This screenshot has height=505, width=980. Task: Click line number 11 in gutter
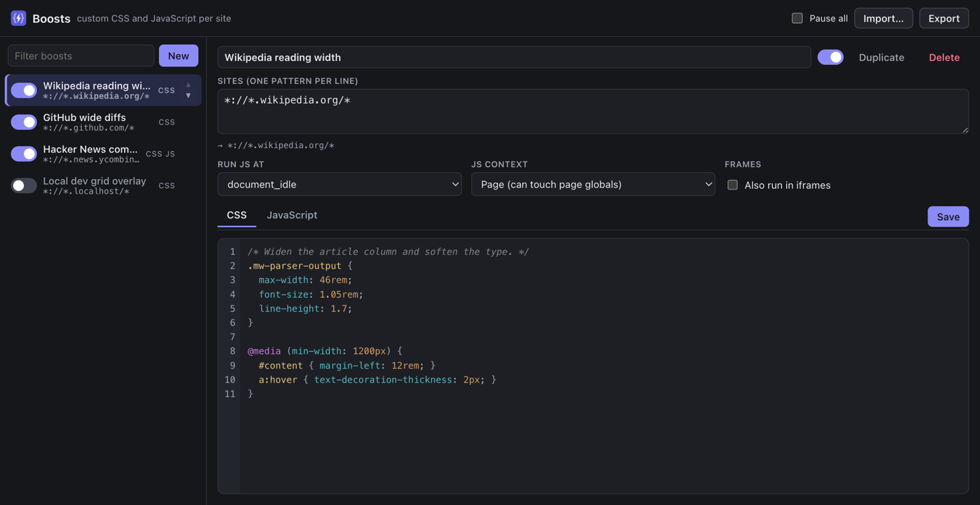click(x=230, y=394)
